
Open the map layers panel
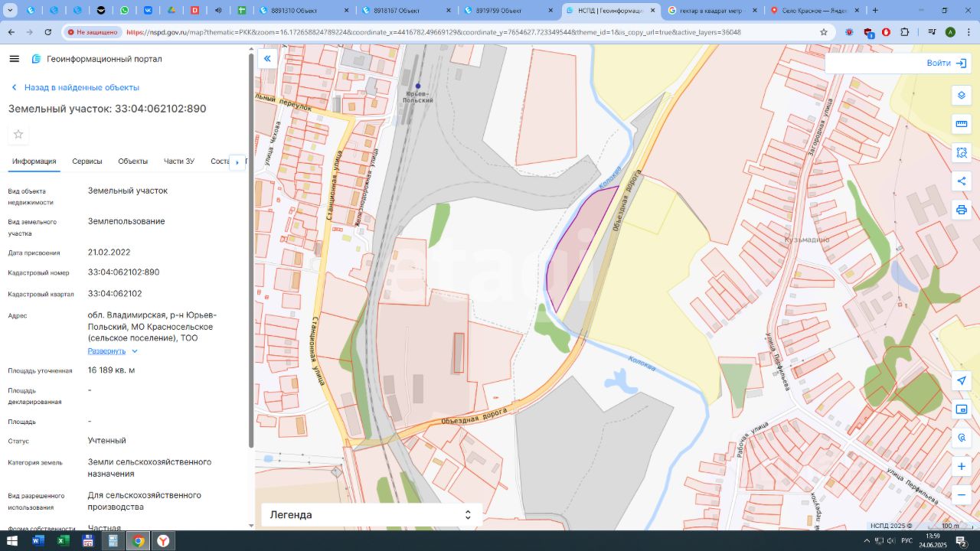[x=962, y=96]
